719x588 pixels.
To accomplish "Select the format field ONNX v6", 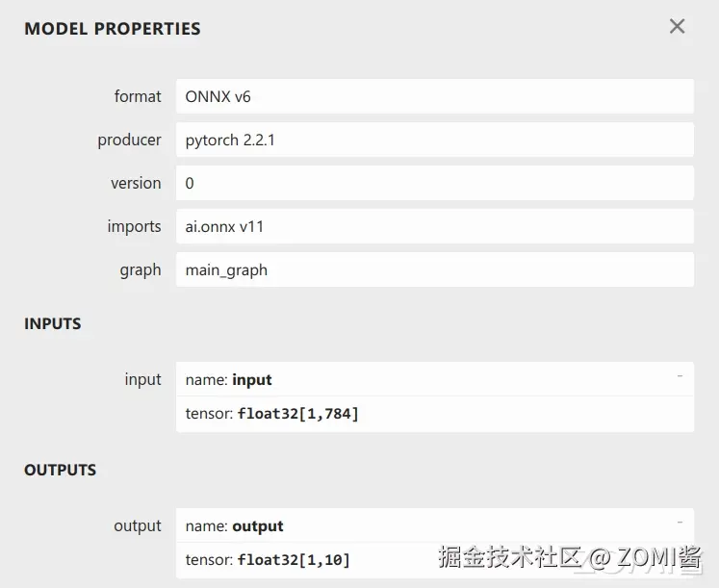I will point(435,96).
